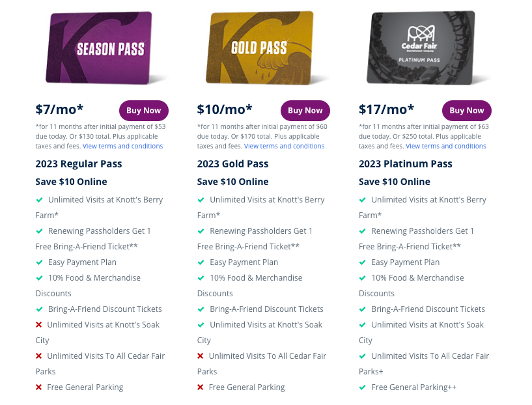Viewport: 532px width, 405px height.
Task: Buy the $17/mo Platinum Pass now
Action: point(467,111)
